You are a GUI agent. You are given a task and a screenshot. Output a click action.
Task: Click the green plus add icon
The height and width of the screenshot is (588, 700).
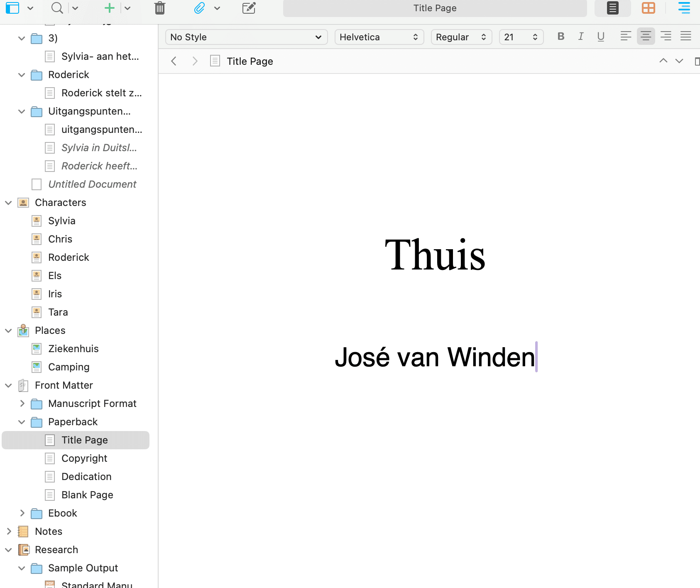click(x=110, y=8)
